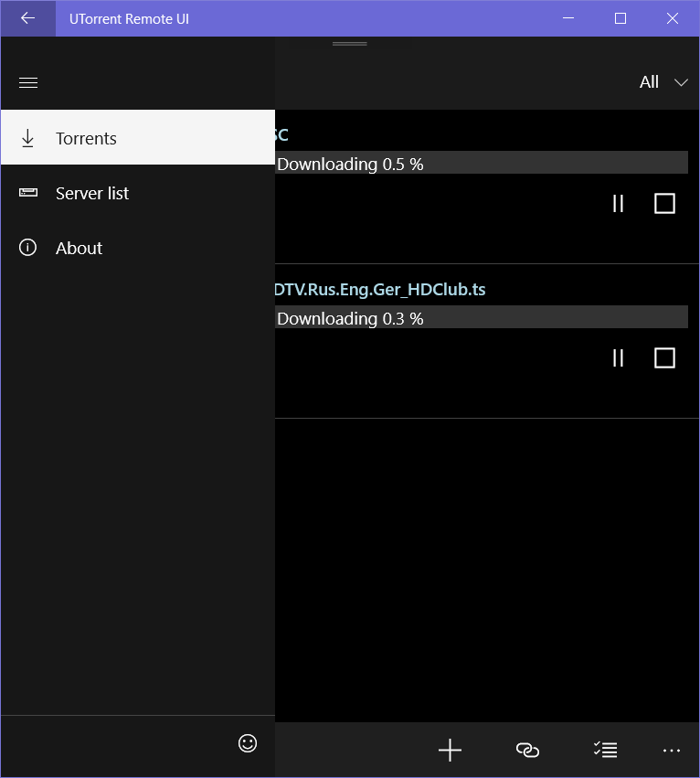Select the HDClub.ts torrent title
Viewport: 700px width, 778px height.
(380, 290)
